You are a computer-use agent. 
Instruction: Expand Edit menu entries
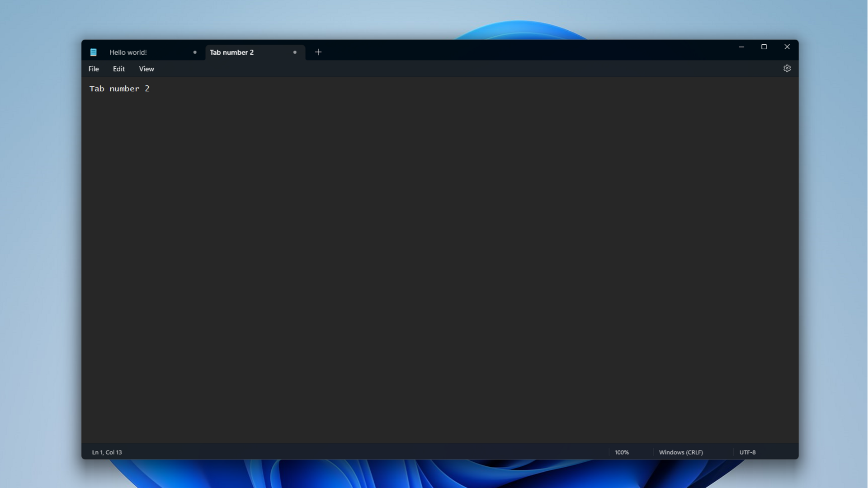click(x=118, y=69)
